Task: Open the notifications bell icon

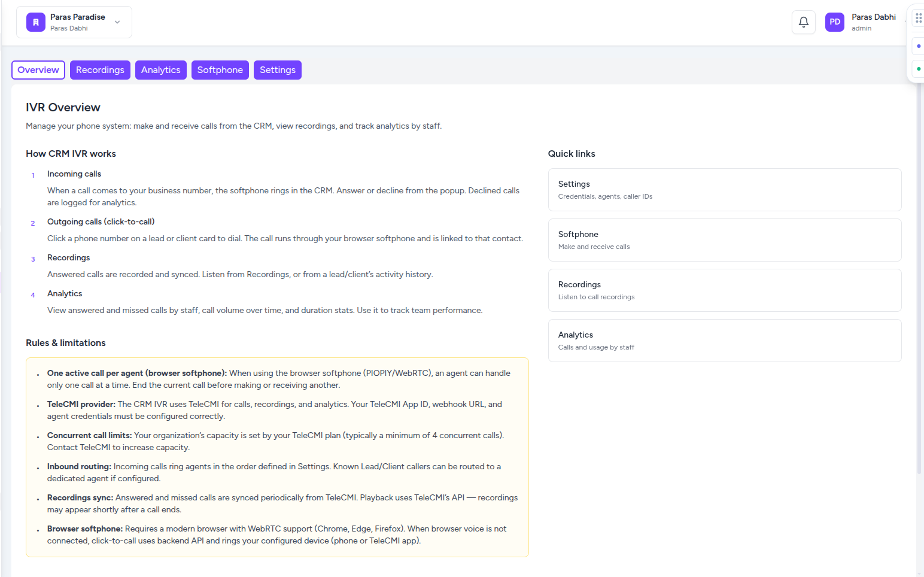Action: pyautogui.click(x=803, y=22)
